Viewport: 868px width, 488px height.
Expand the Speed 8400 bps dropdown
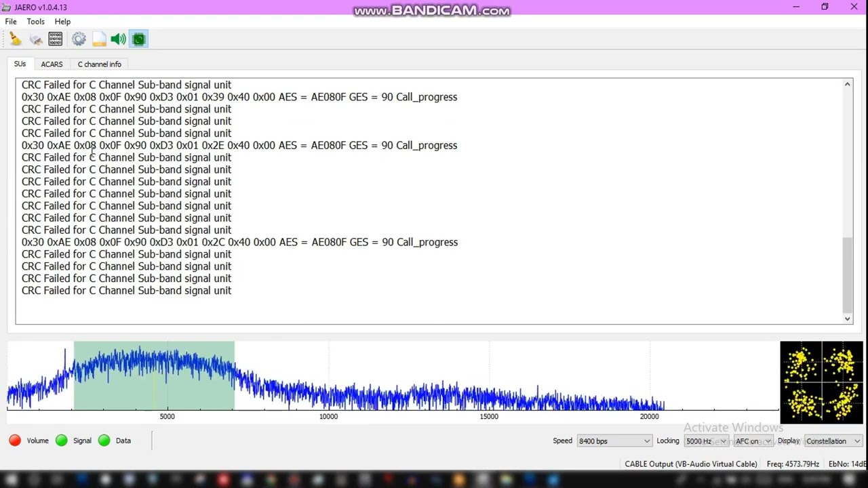click(x=614, y=441)
